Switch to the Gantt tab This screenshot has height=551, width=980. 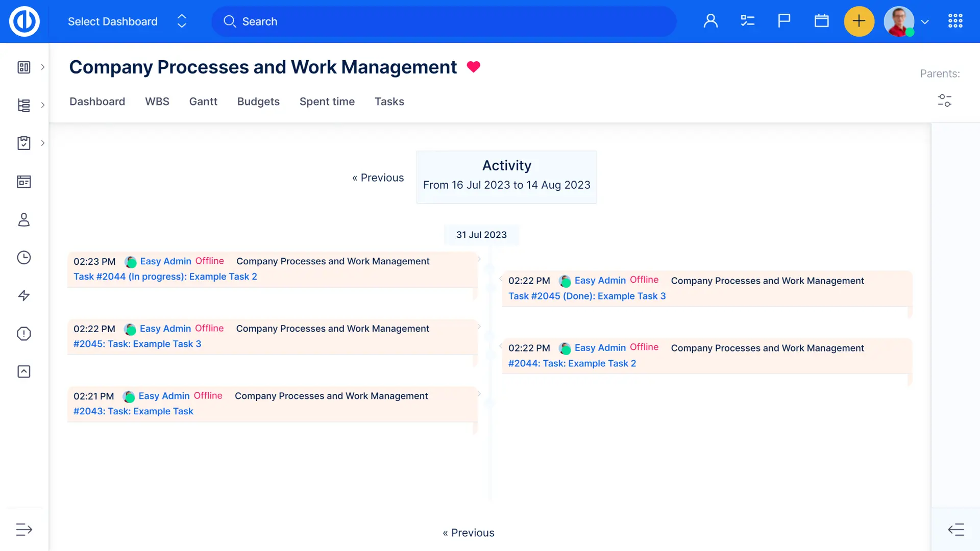(203, 102)
